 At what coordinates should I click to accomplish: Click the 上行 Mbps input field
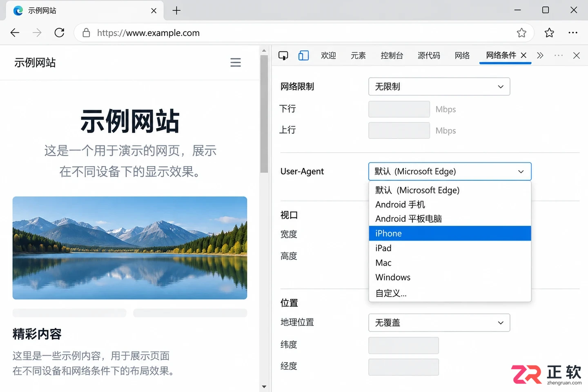[x=399, y=130]
